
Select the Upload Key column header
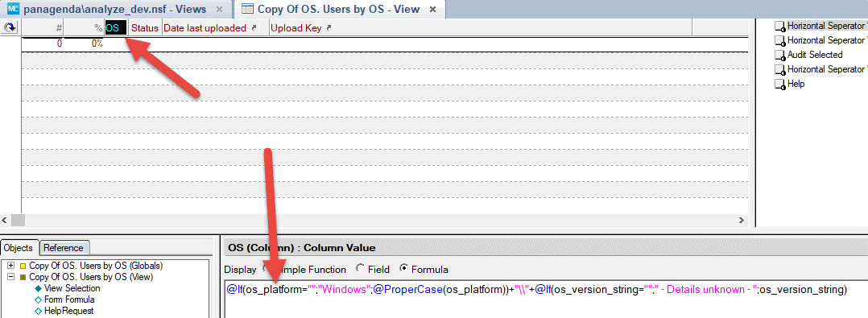480,27
